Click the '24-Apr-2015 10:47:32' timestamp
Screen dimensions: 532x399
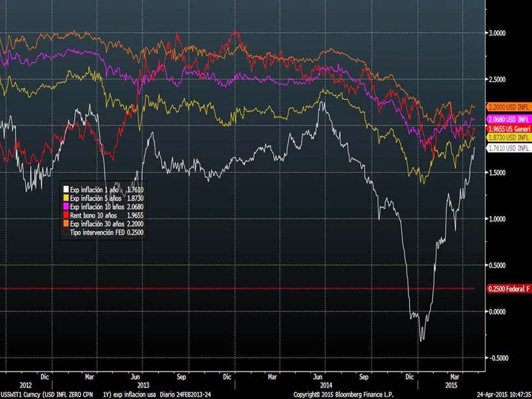504,395
